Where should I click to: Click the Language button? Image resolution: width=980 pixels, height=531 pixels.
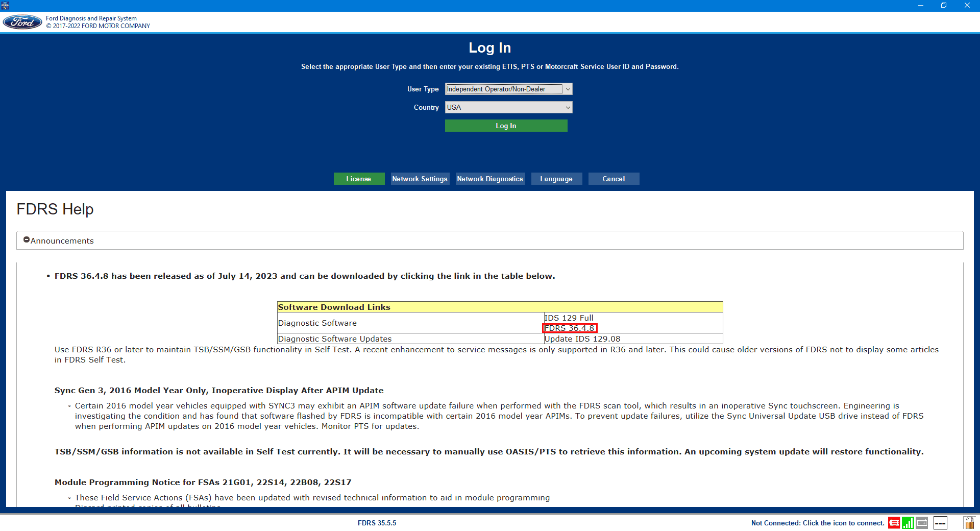(x=556, y=179)
